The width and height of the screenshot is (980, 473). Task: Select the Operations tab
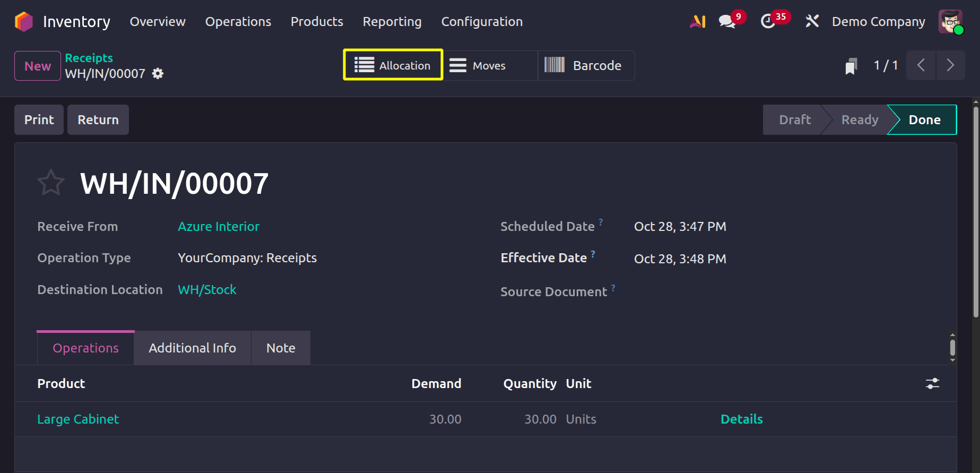[85, 348]
